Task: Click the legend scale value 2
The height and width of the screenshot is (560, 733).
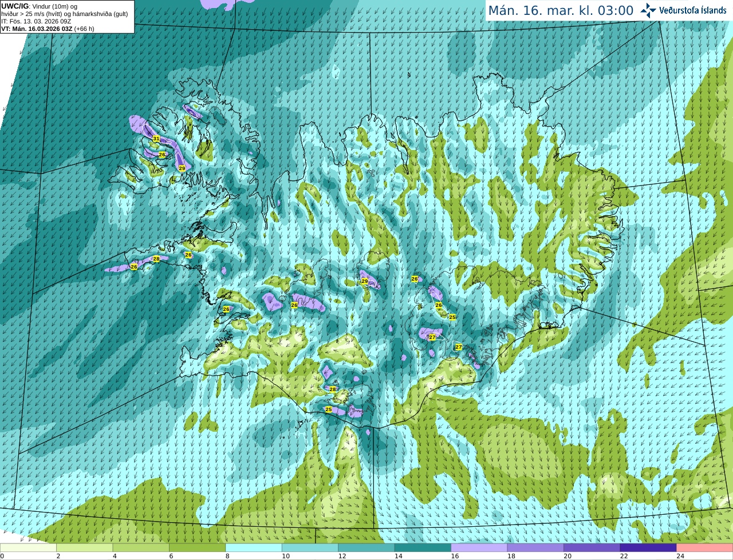Action: pyautogui.click(x=58, y=556)
